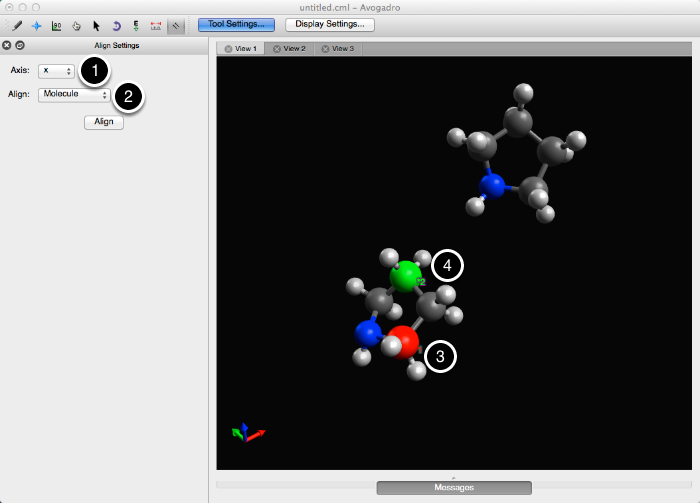700x503 pixels.
Task: Select the Auto Optimization tool
Action: (135, 24)
